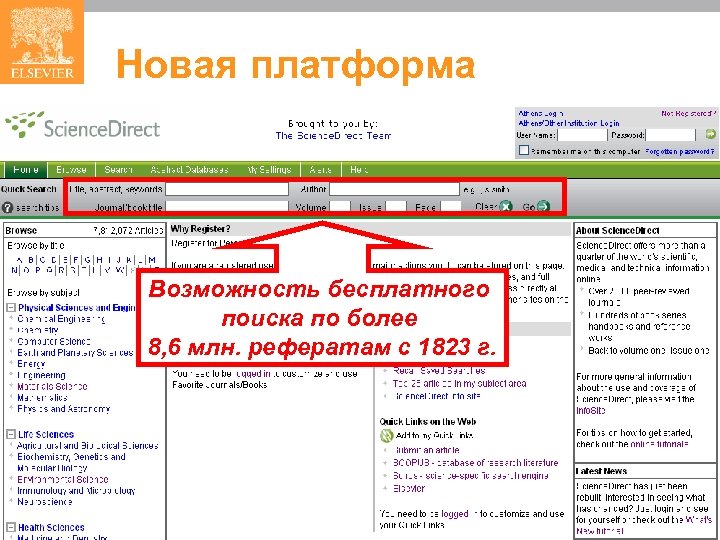The height and width of the screenshot is (540, 720).
Task: Open the Submit an article link
Action: coord(427,450)
